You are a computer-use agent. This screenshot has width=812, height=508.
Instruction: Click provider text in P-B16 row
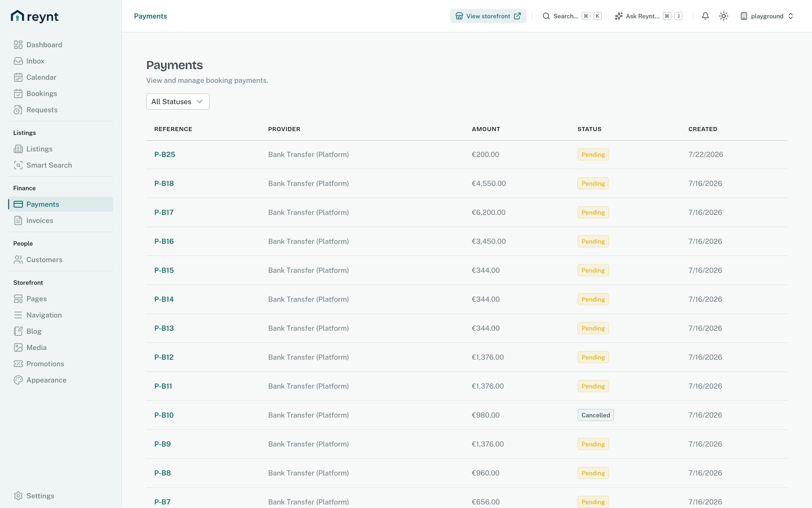[x=308, y=241]
